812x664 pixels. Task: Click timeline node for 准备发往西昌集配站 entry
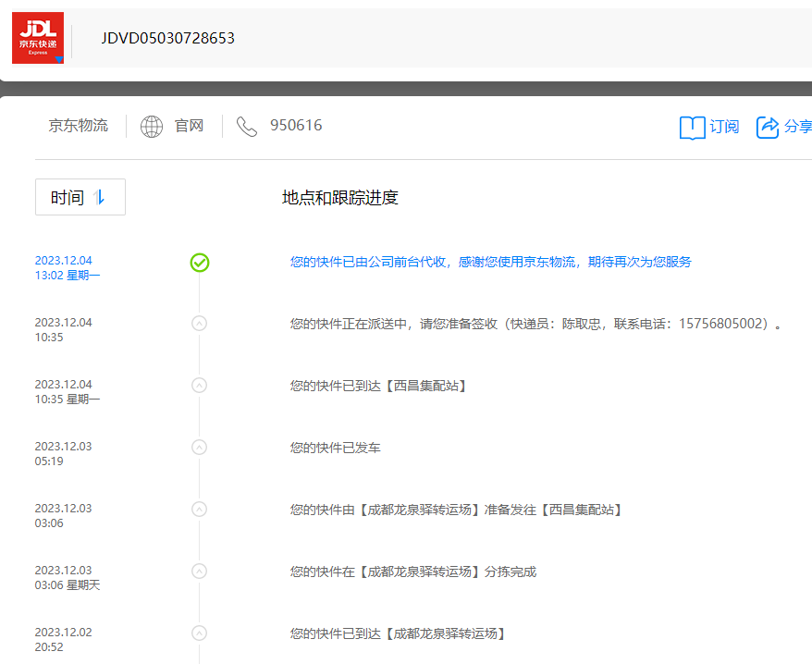click(x=200, y=510)
